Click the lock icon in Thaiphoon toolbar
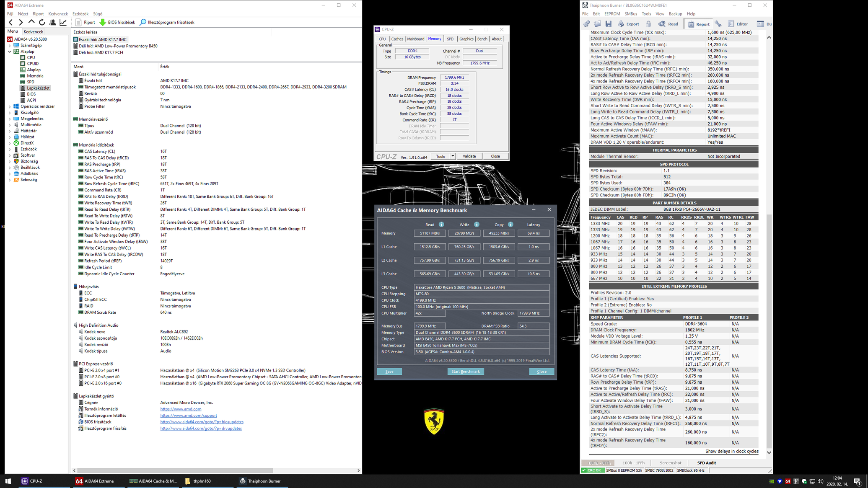 point(649,24)
